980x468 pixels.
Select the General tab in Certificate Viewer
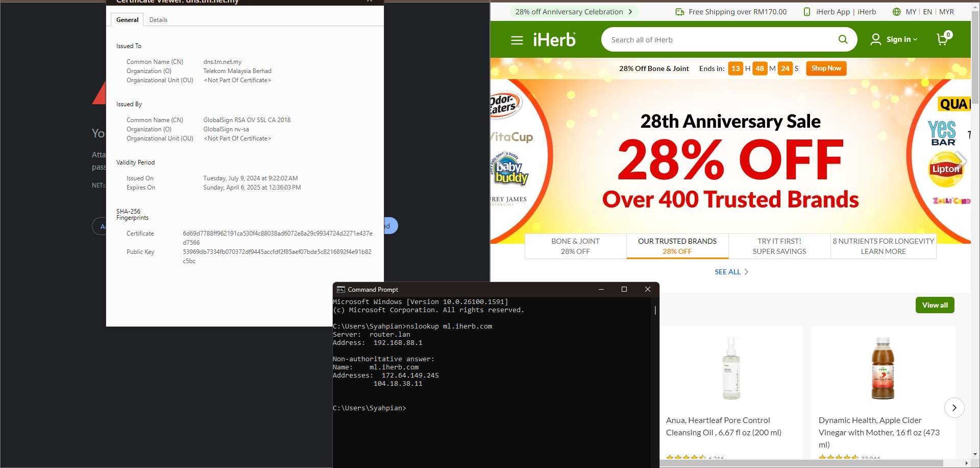pyautogui.click(x=127, y=20)
